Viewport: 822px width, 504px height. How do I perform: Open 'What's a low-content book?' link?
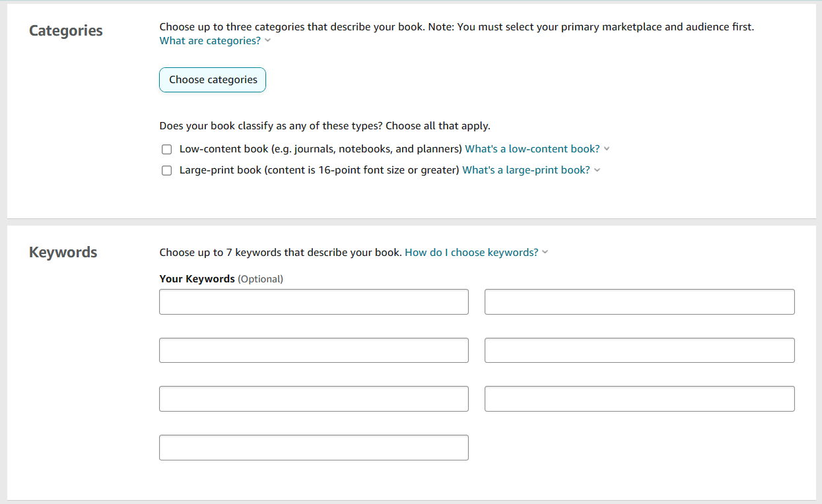click(532, 149)
